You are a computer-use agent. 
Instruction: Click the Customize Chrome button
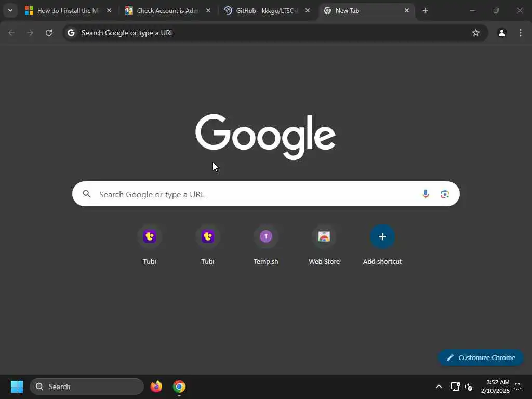[x=481, y=357]
